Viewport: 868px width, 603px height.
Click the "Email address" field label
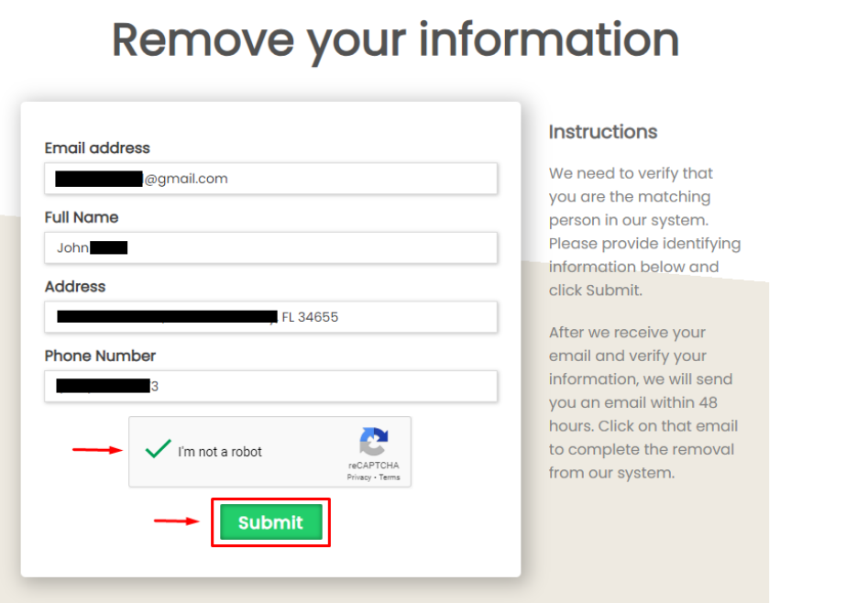pyautogui.click(x=97, y=148)
